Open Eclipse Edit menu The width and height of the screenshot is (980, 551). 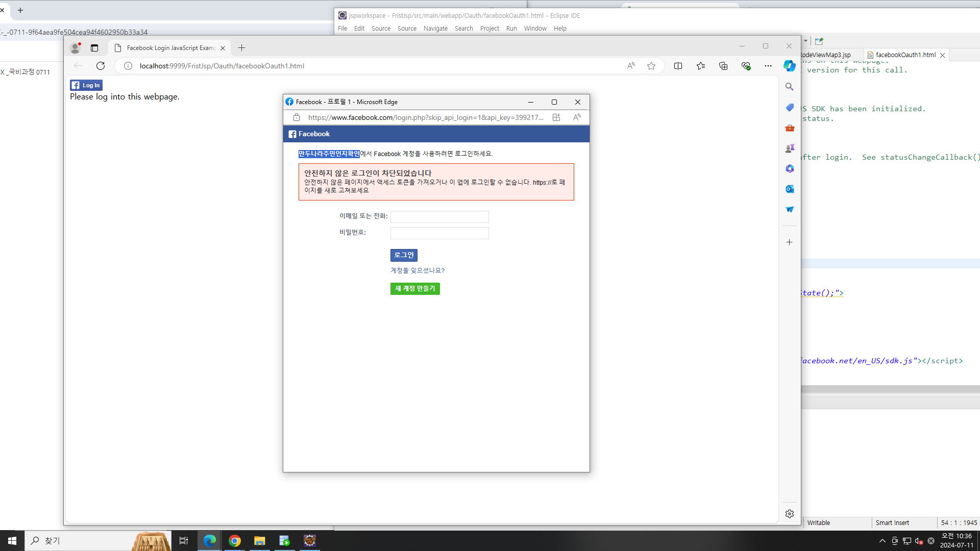click(359, 29)
